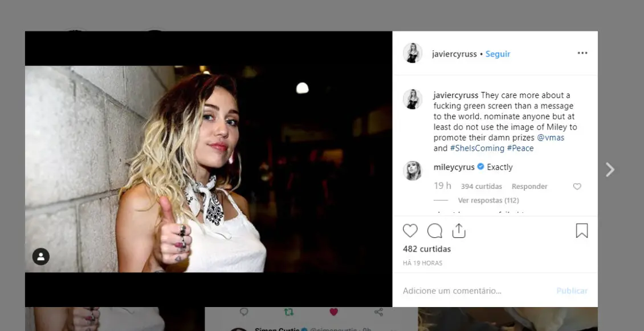
Task: Follow javiercyruss via the Seguir button
Action: [x=498, y=54]
